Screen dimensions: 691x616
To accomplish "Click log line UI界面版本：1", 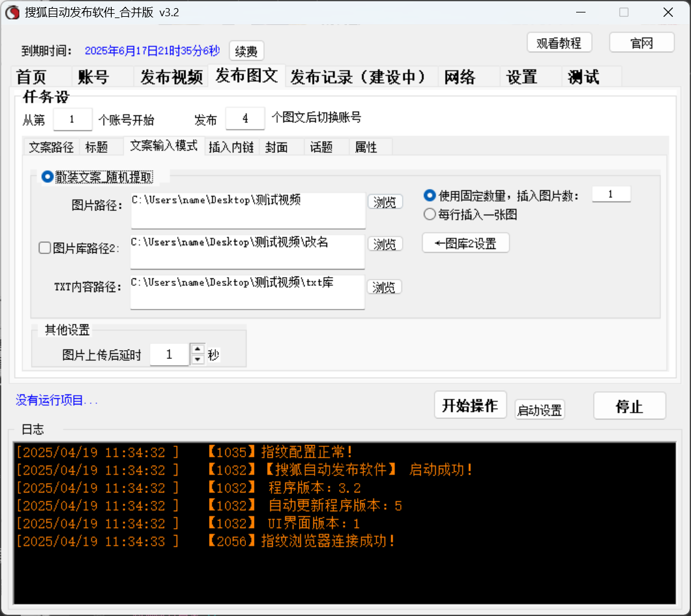I will click(314, 524).
